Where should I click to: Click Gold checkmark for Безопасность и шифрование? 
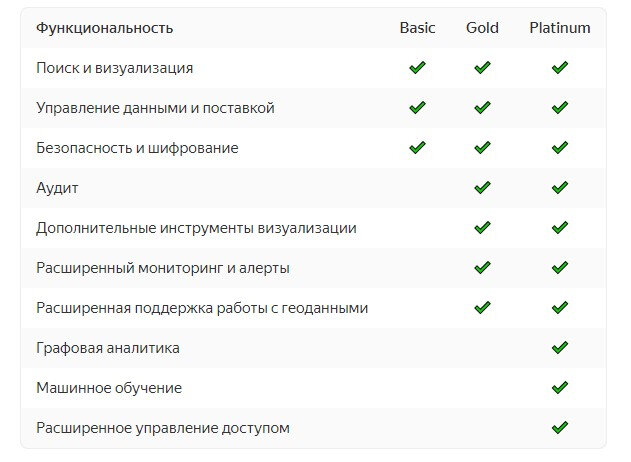(x=482, y=148)
